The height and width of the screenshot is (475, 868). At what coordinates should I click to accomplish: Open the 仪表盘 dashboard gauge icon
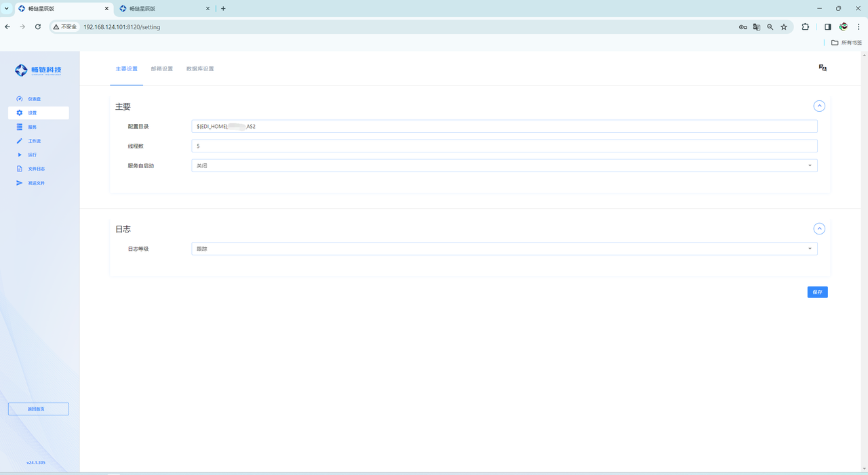(20, 99)
